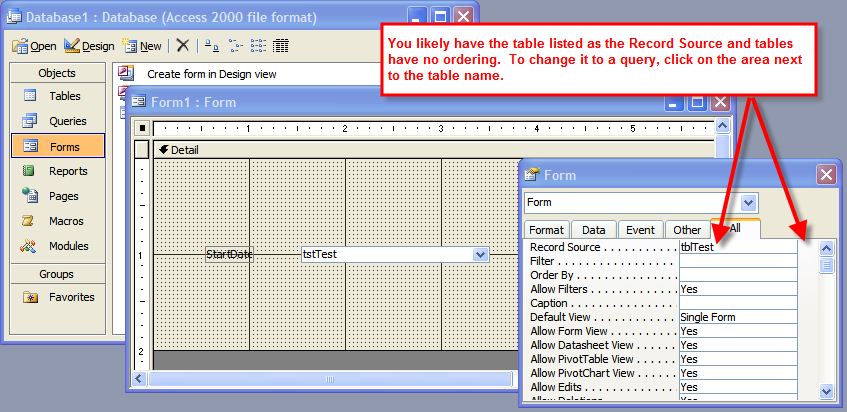Open Favorites group in Database window
847x412 pixels.
pyautogui.click(x=58, y=297)
